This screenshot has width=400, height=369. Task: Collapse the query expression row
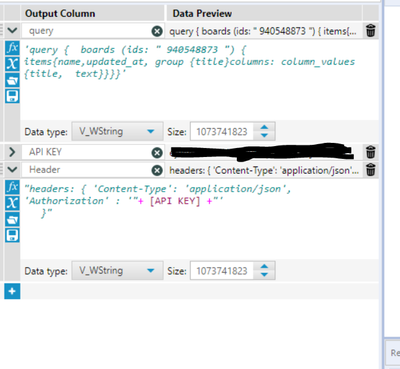[12, 31]
